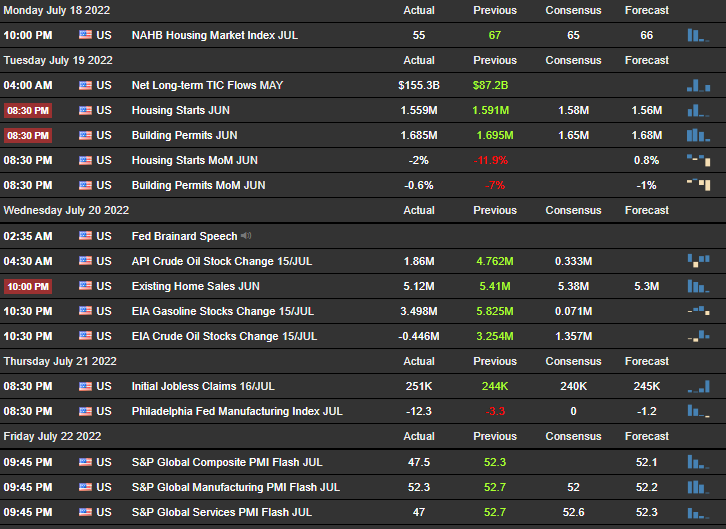Click US flag in Philadelphia Fed Manufacturing row
Screen dimensions: 726x529
pos(85,411)
